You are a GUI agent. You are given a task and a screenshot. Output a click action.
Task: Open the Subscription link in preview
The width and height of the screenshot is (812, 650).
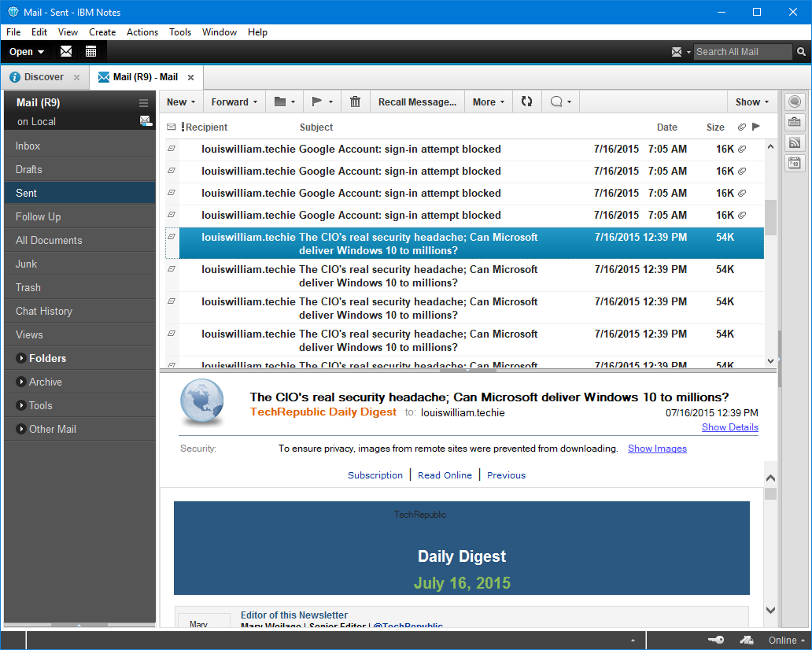click(x=375, y=475)
